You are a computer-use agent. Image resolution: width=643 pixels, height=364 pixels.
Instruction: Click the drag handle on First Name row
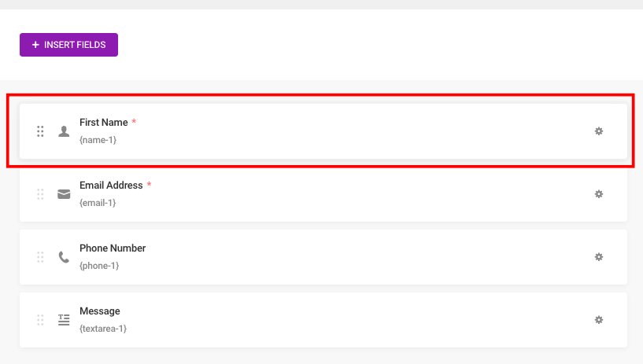tap(40, 131)
